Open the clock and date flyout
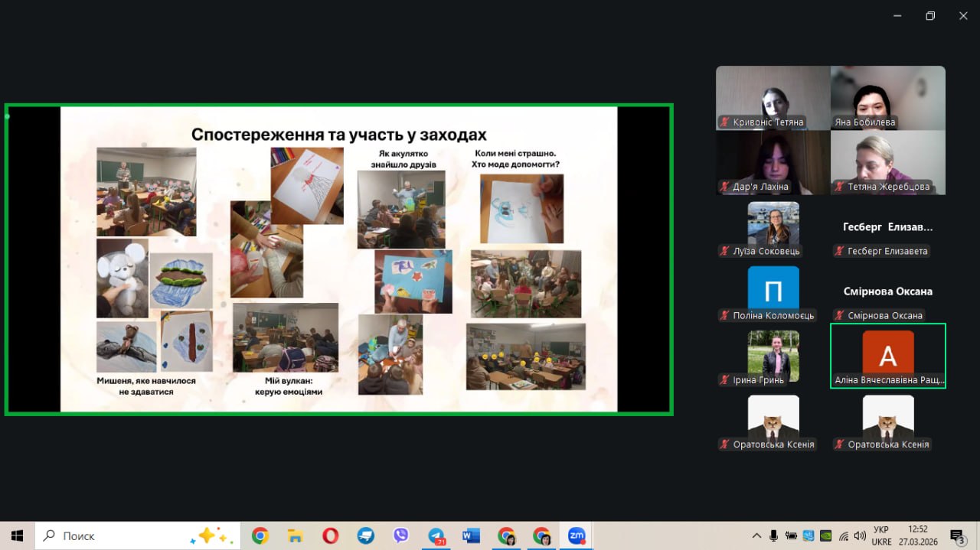Image resolution: width=980 pixels, height=550 pixels. pyautogui.click(x=918, y=535)
